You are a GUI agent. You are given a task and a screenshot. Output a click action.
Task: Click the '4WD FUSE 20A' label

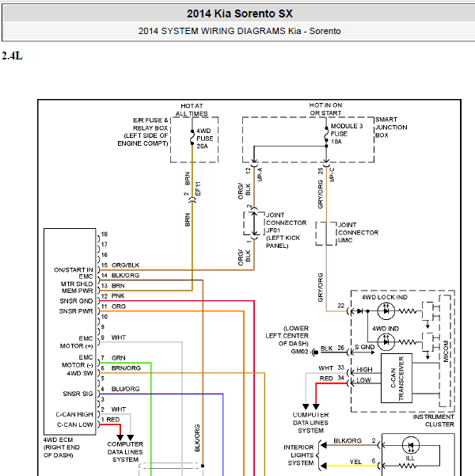tap(204, 139)
